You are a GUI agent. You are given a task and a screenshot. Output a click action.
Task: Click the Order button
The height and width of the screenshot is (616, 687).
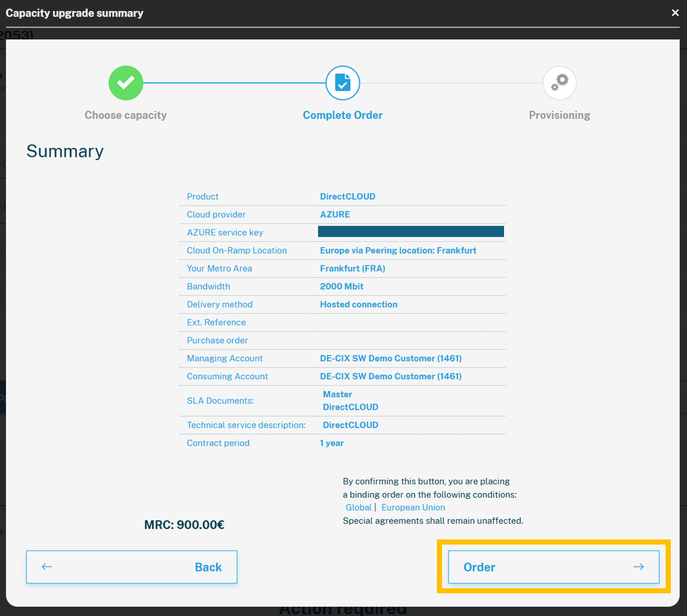(554, 567)
